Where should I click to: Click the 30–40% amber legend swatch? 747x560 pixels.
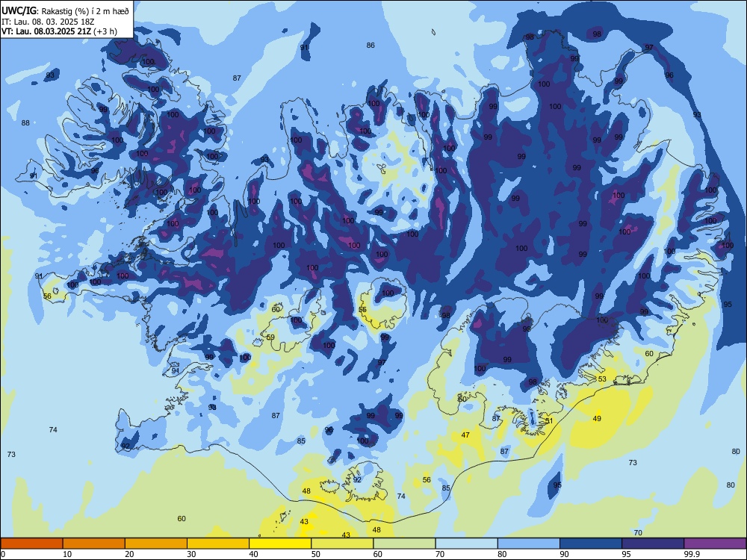click(218, 544)
